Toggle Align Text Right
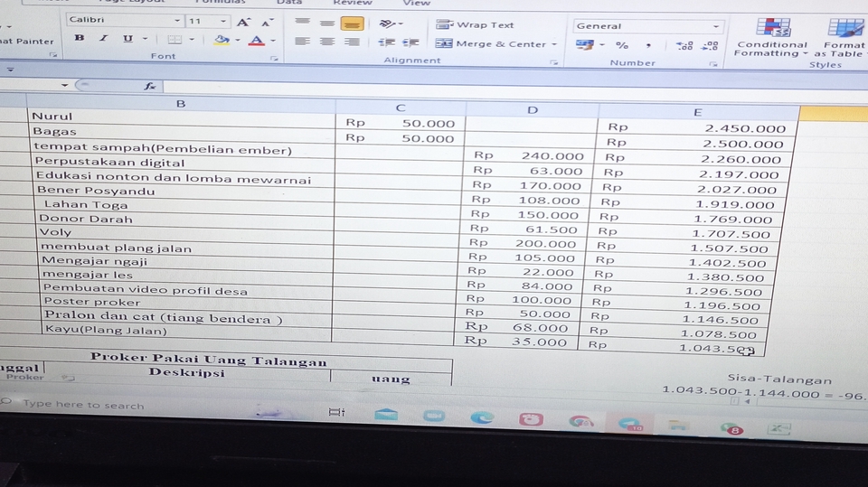This screenshot has height=487, width=868. click(x=352, y=42)
